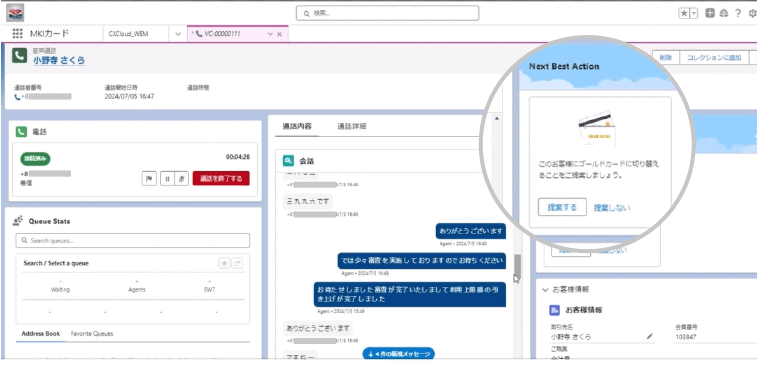The height and width of the screenshot is (370, 757).
Task: Edit 取引先名 with the pencil icon
Action: click(x=649, y=336)
